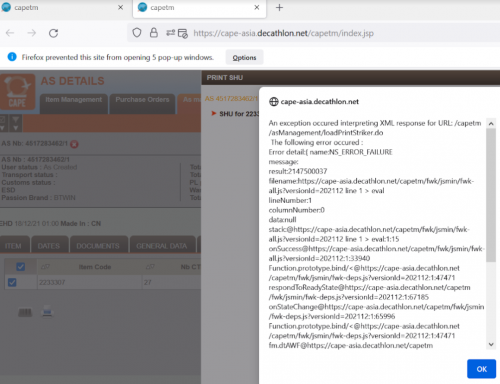The height and width of the screenshot is (384, 500).
Task: Open the Purchase Orders tab
Action: coord(142,100)
